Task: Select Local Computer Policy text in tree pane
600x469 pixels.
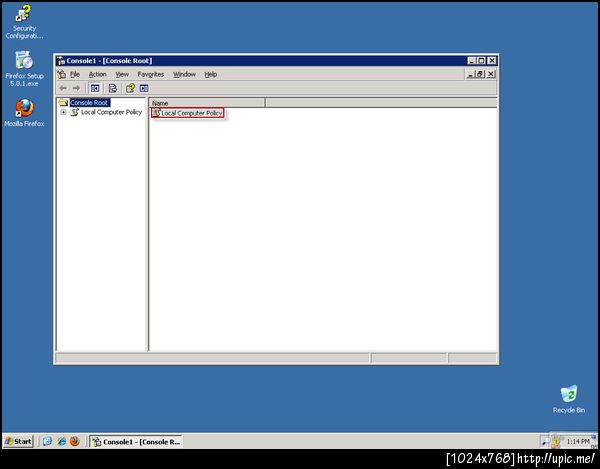Action: point(111,112)
